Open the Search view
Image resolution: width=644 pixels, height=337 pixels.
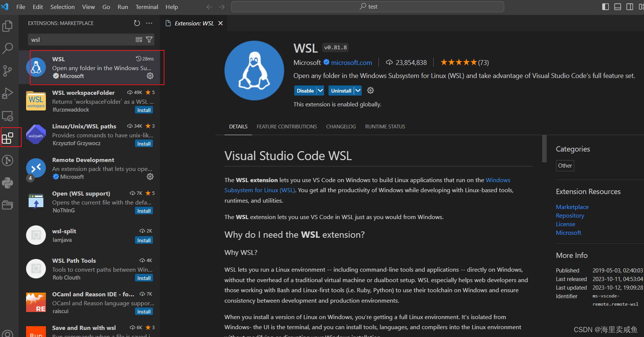(x=8, y=48)
